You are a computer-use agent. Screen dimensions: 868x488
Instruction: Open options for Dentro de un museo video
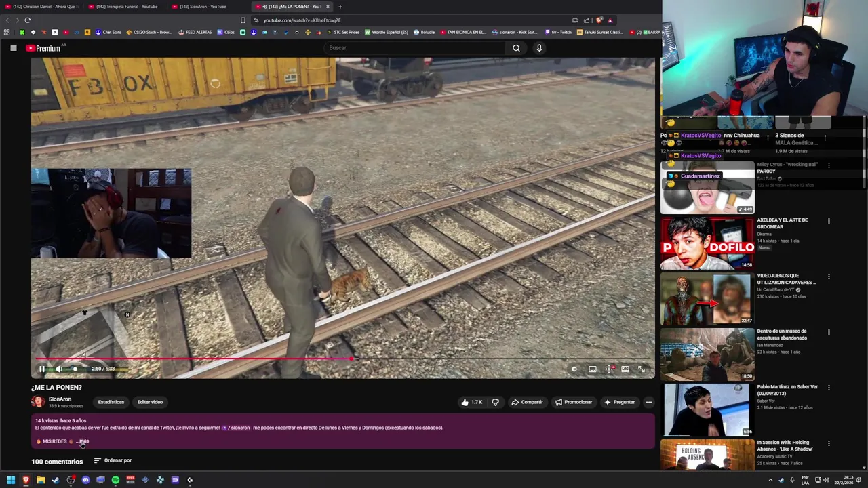829,332
